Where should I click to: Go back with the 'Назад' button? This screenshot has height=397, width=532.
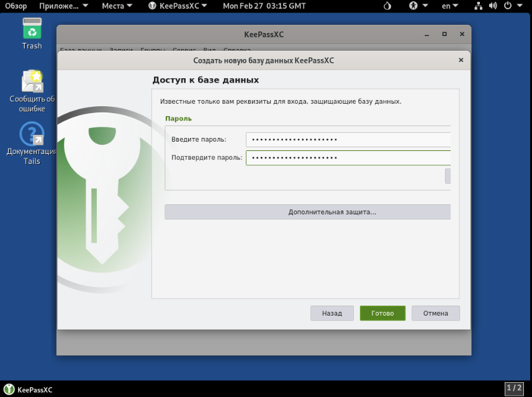pos(331,313)
